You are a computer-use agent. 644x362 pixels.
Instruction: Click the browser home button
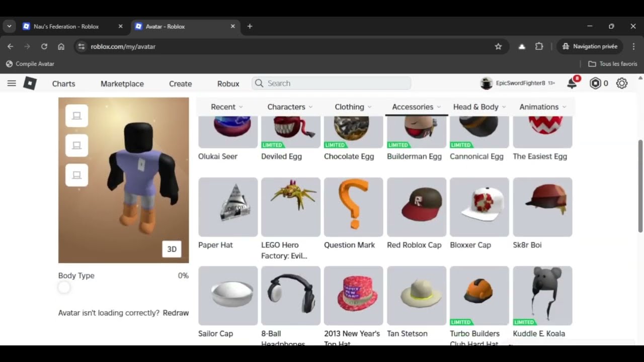(61, 46)
